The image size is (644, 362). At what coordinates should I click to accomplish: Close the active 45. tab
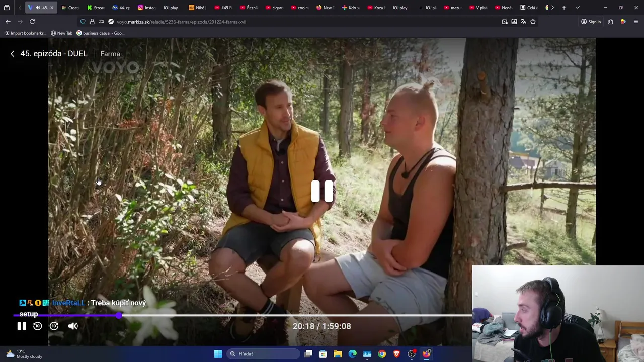[x=51, y=8]
